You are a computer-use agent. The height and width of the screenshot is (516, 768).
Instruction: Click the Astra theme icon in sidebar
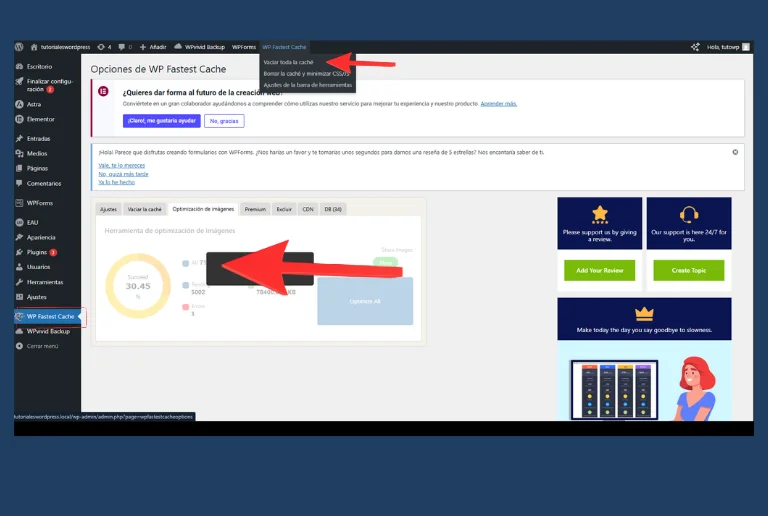click(20, 104)
